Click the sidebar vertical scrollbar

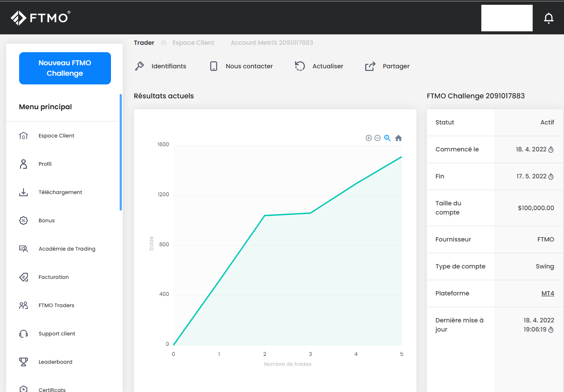121,152
